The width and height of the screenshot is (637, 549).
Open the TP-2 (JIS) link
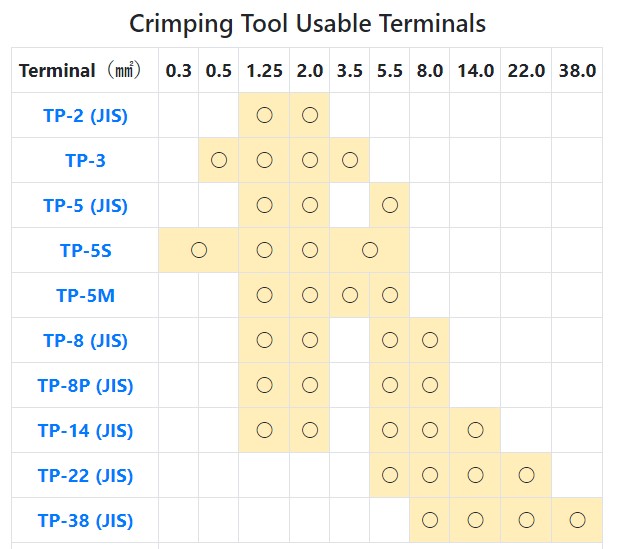(85, 115)
